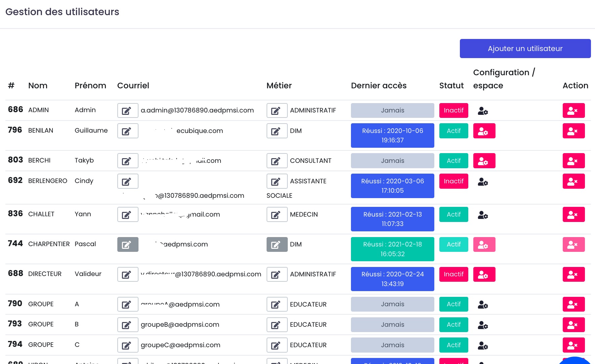Image resolution: width=595 pixels, height=364 pixels.
Task: Delete user 686 ADMIN
Action: pos(573,110)
